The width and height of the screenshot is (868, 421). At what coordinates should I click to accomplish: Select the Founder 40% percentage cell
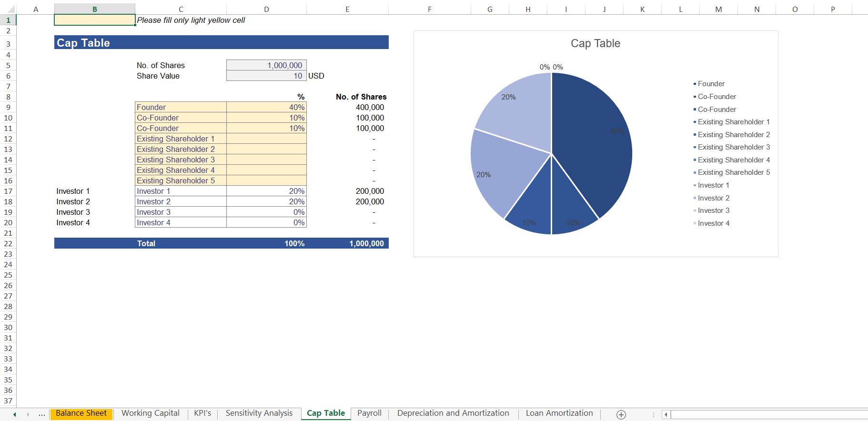click(266, 107)
